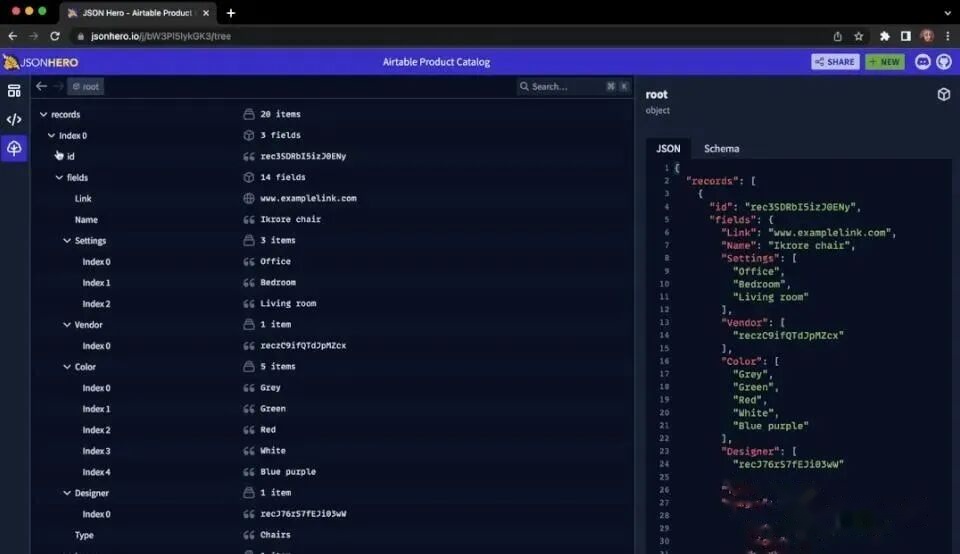Reload the page in browser

(54, 36)
